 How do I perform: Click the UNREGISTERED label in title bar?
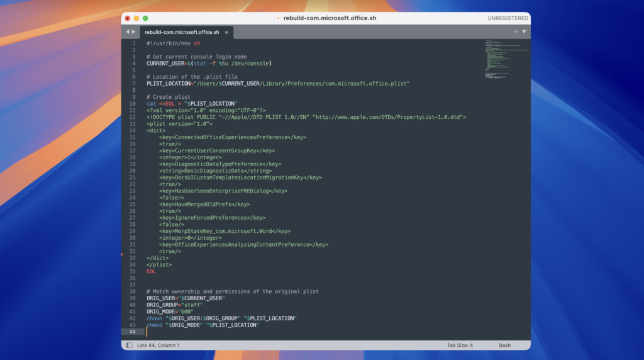(508, 18)
